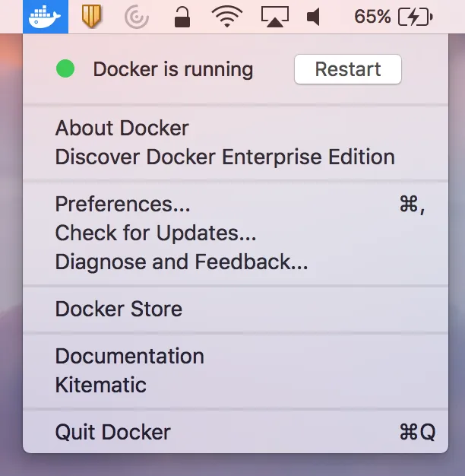
Task: Open Docker Store menu entry
Action: tap(236, 309)
